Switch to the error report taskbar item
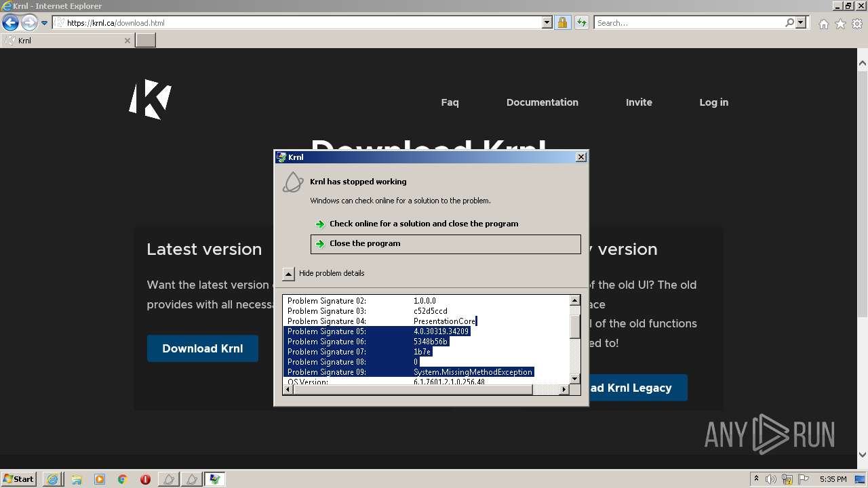Viewport: 868px width, 488px height. click(215, 479)
